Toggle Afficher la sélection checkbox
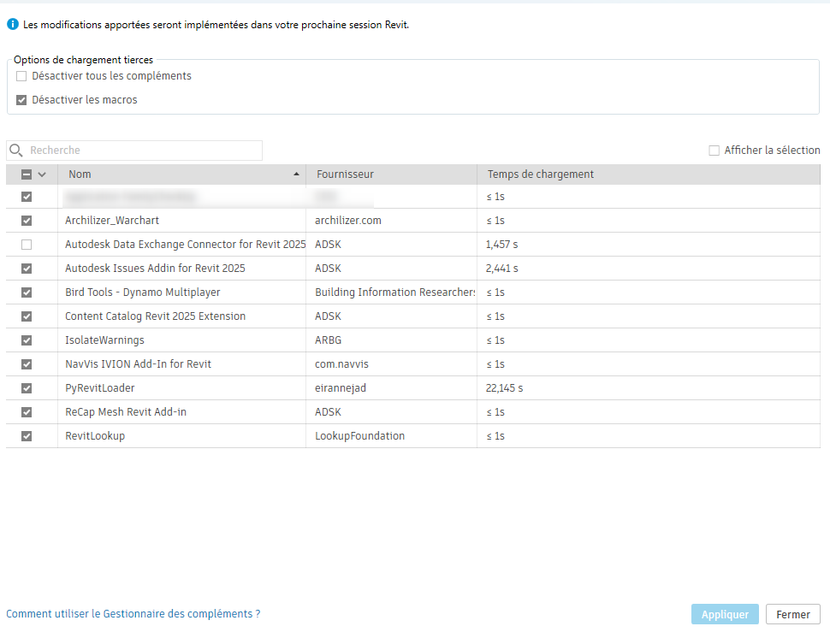This screenshot has height=644, width=830. pos(714,151)
